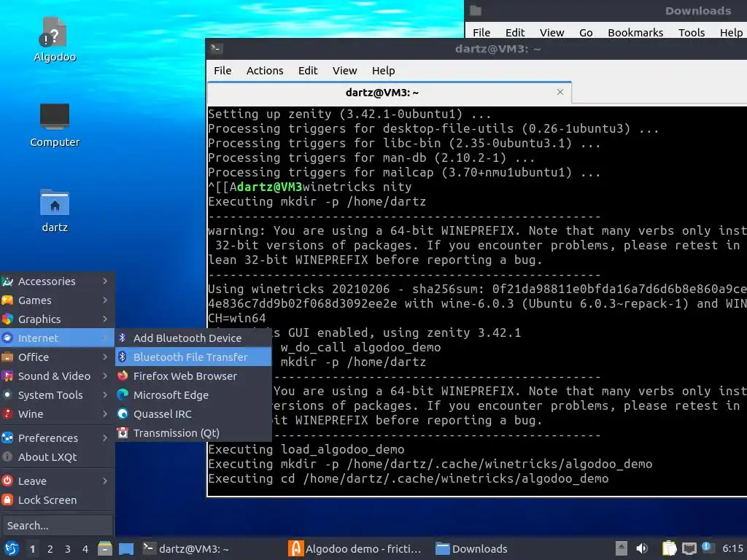Expand the Wine submenu
This screenshot has width=747, height=560.
point(57,414)
